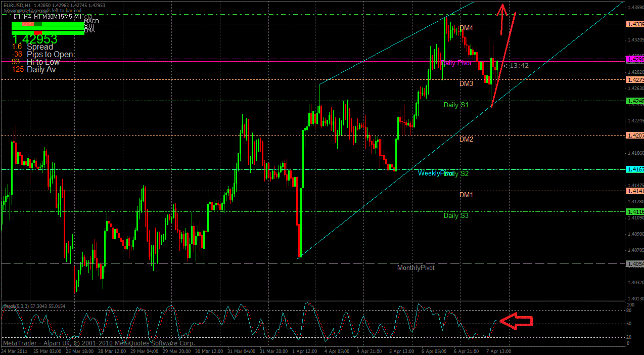Click the Daily Pivot line label
This screenshot has width=644, height=355.
455,63
